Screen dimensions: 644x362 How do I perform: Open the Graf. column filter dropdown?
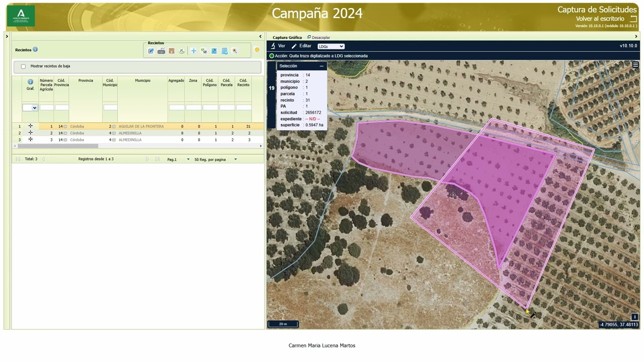[30, 108]
